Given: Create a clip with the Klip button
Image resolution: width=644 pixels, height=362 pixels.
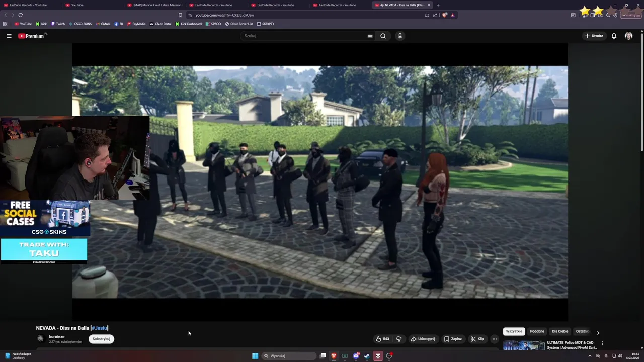Looking at the screenshot, I should pos(477,339).
